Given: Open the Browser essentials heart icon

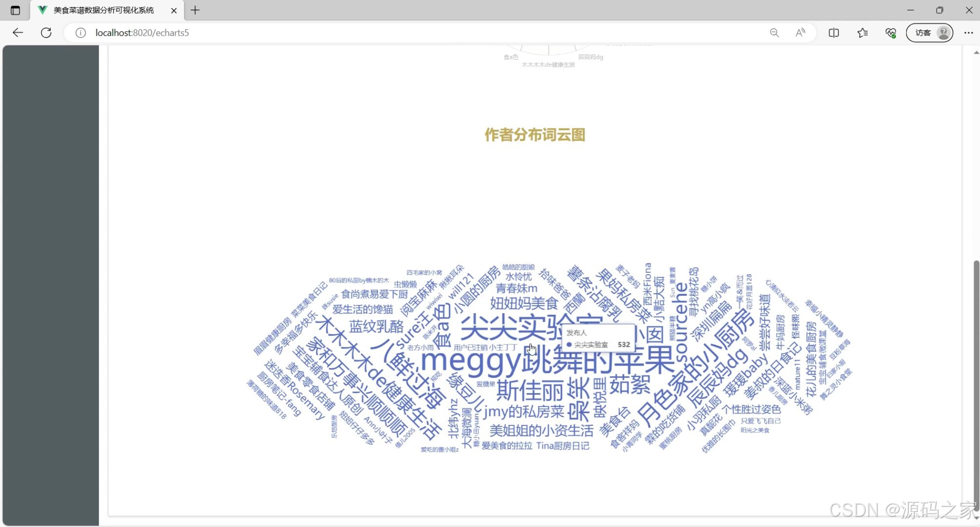Looking at the screenshot, I should tap(890, 33).
